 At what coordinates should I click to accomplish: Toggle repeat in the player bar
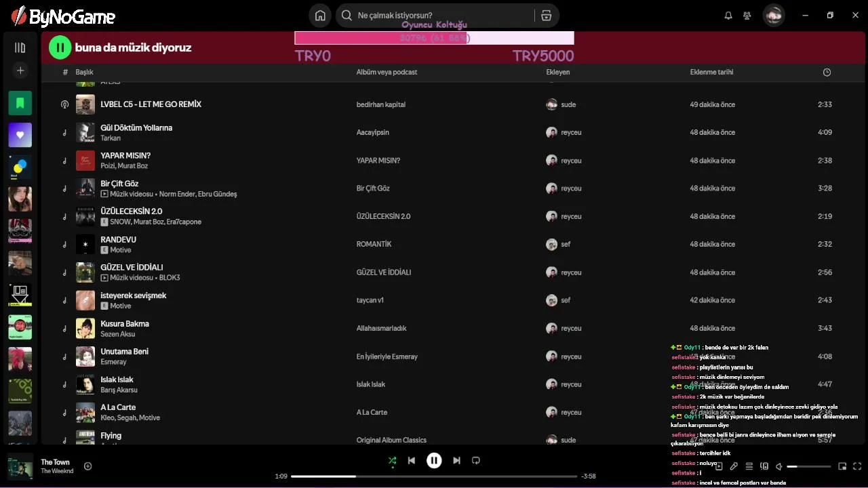tap(476, 461)
